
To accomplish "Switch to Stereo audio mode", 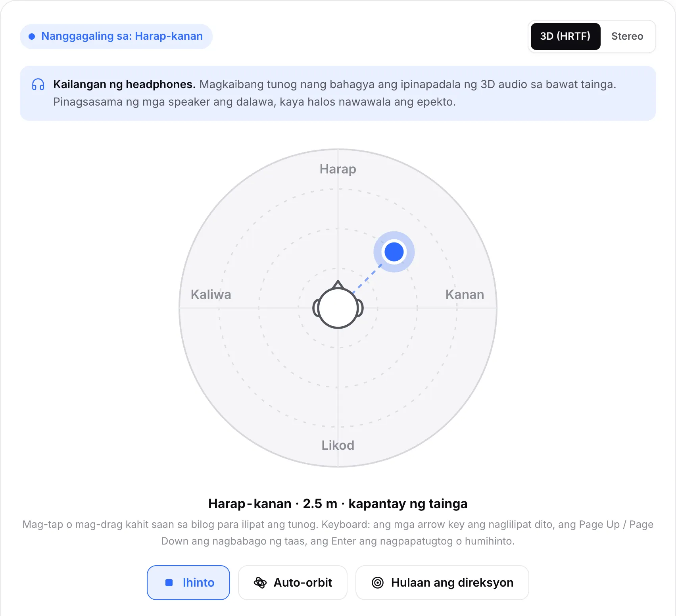I will pyautogui.click(x=627, y=37).
